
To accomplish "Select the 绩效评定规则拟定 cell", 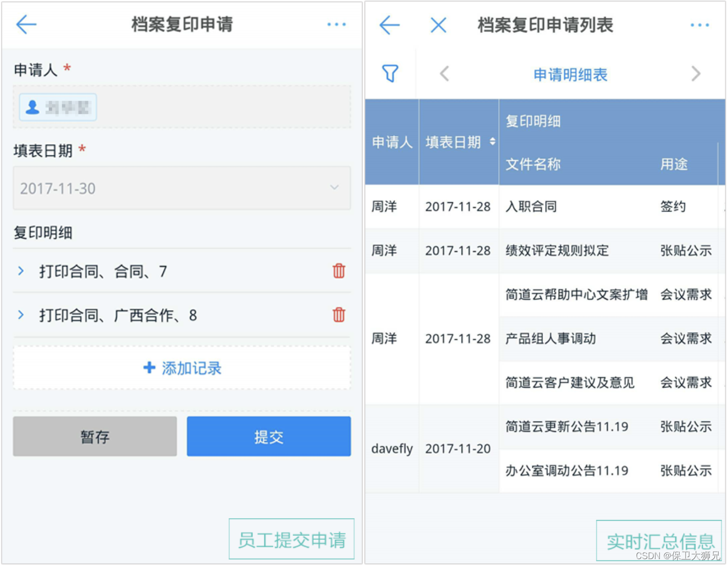I will [557, 250].
